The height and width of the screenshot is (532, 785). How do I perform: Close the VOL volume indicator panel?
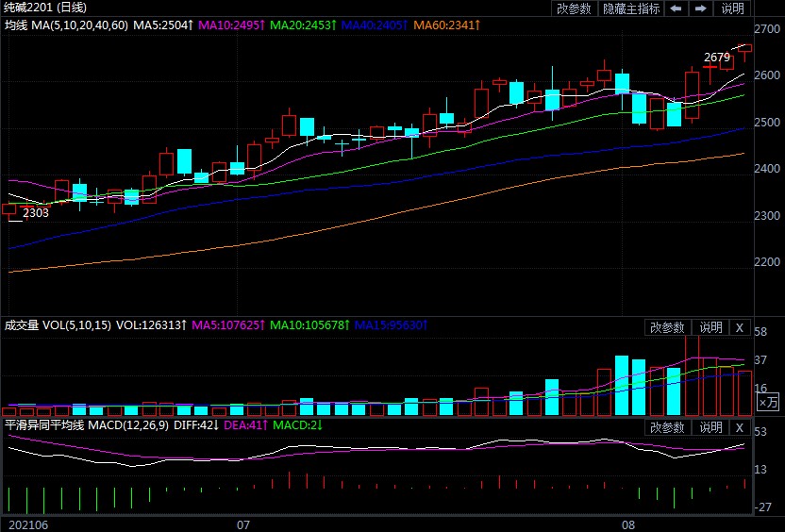tap(740, 327)
